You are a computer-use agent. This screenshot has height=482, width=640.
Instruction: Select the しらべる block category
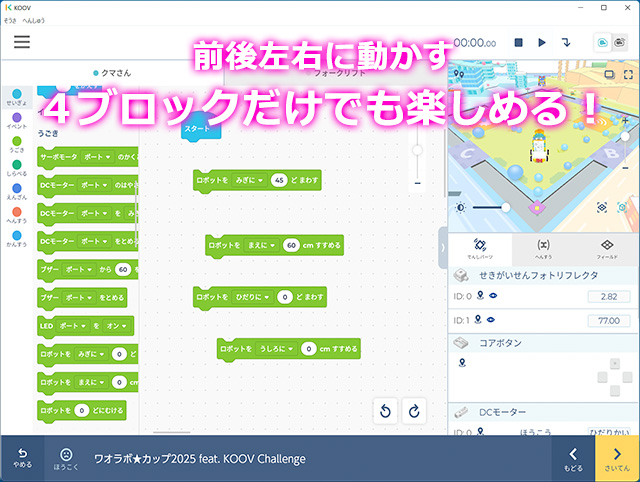[17, 168]
